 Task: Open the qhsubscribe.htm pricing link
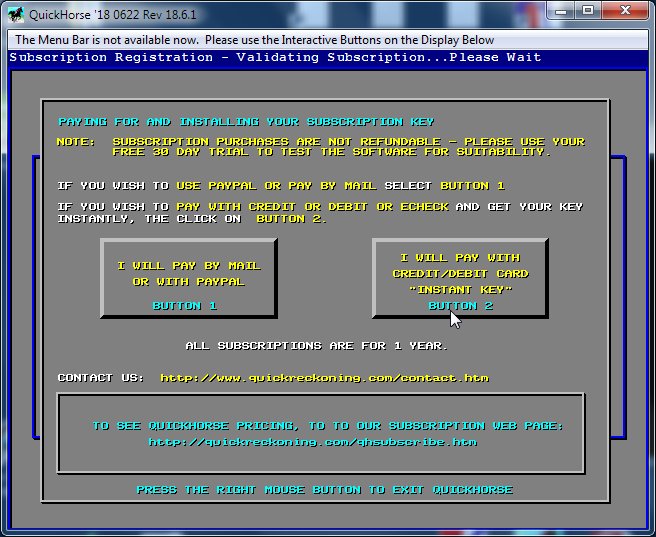[x=313, y=442]
